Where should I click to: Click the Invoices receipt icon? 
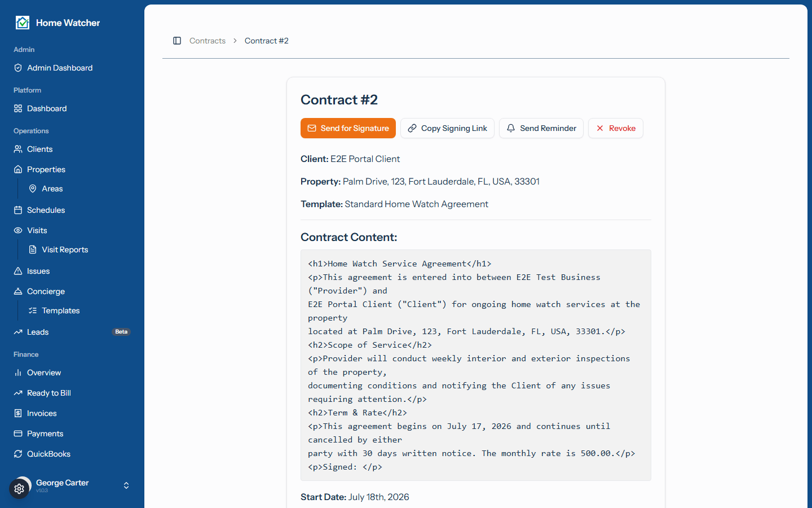[18, 413]
